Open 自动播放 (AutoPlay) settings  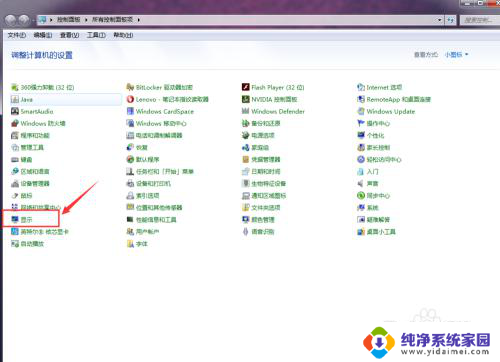tap(28, 244)
